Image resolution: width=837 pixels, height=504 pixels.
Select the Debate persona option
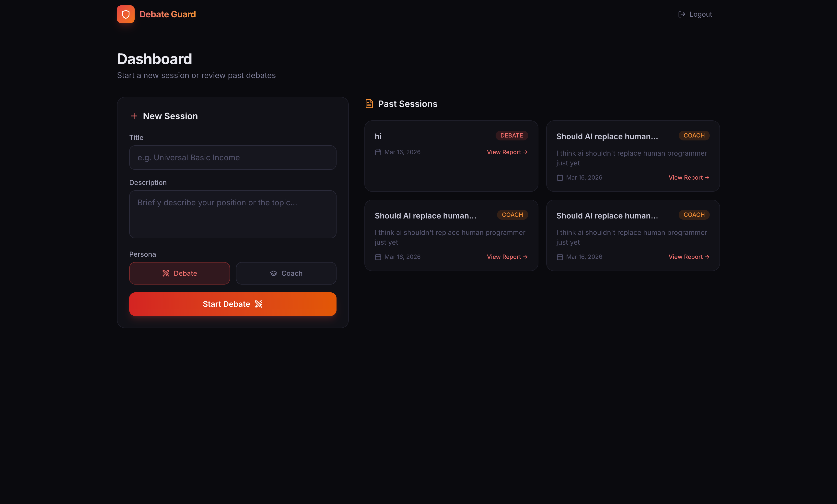tap(179, 273)
